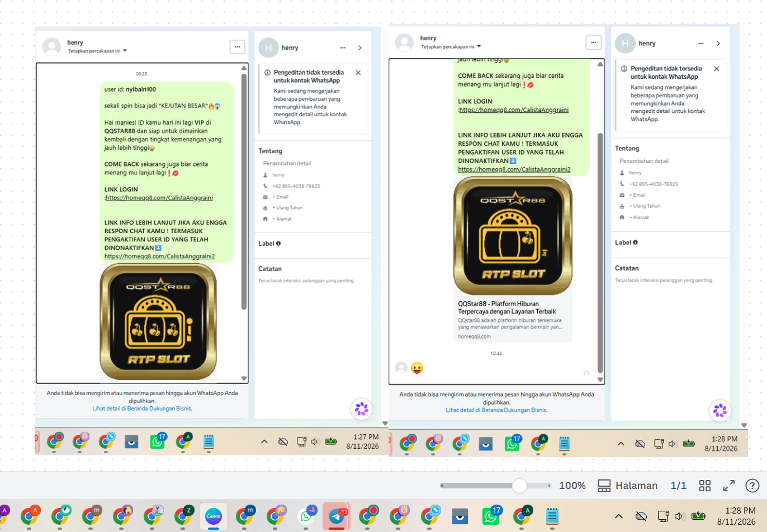Click henry contact avatar in left detail panel
767x532 pixels.
pyautogui.click(x=268, y=48)
